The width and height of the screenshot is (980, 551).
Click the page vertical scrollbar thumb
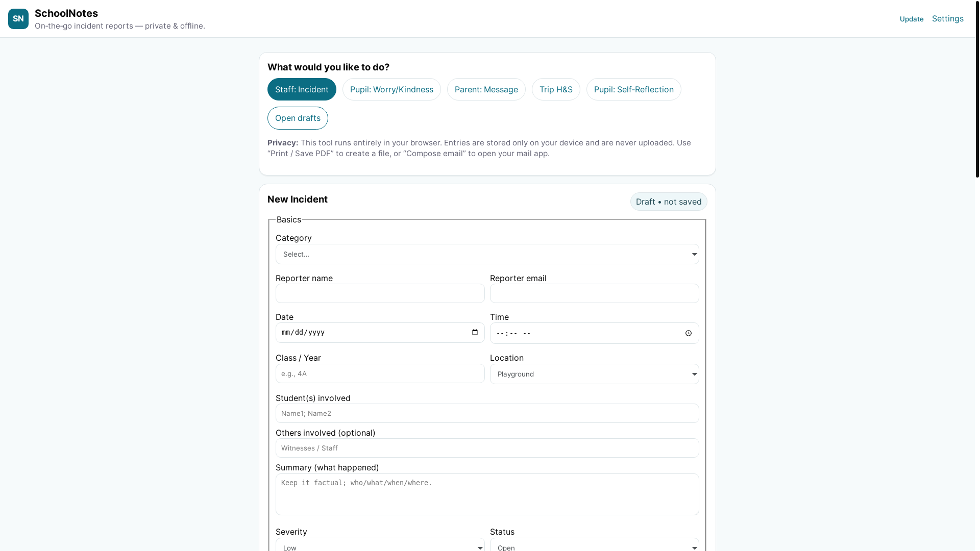(977, 89)
